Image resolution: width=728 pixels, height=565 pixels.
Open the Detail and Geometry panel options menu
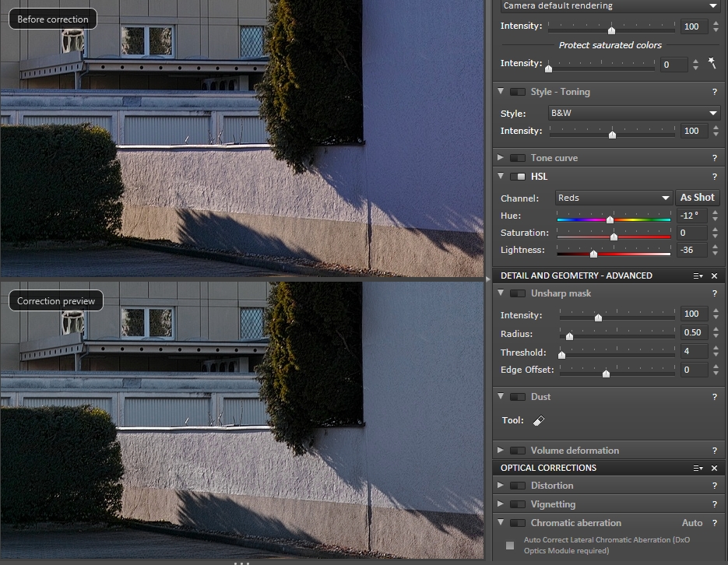(698, 275)
